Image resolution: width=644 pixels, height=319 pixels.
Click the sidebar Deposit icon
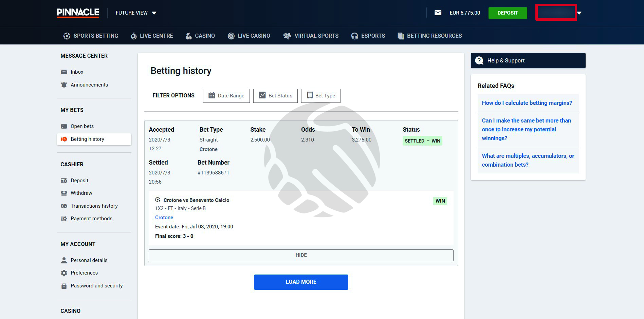click(64, 181)
